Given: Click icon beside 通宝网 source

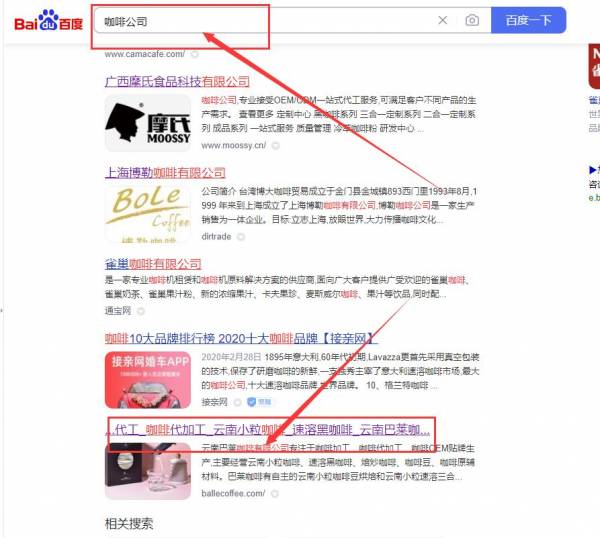Looking at the screenshot, I should pyautogui.click(x=141, y=311).
